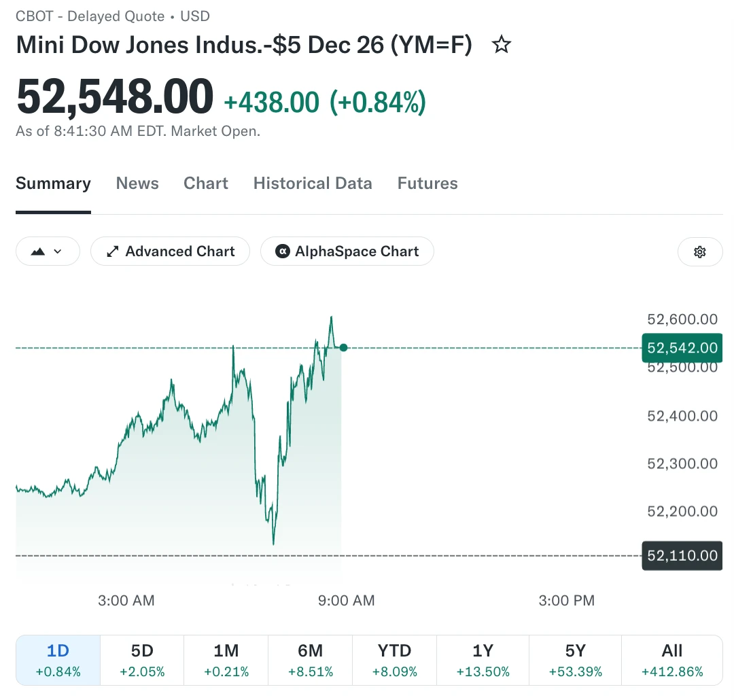734x700 pixels.
Task: Click the Mini Dow Jones title
Action: click(244, 45)
